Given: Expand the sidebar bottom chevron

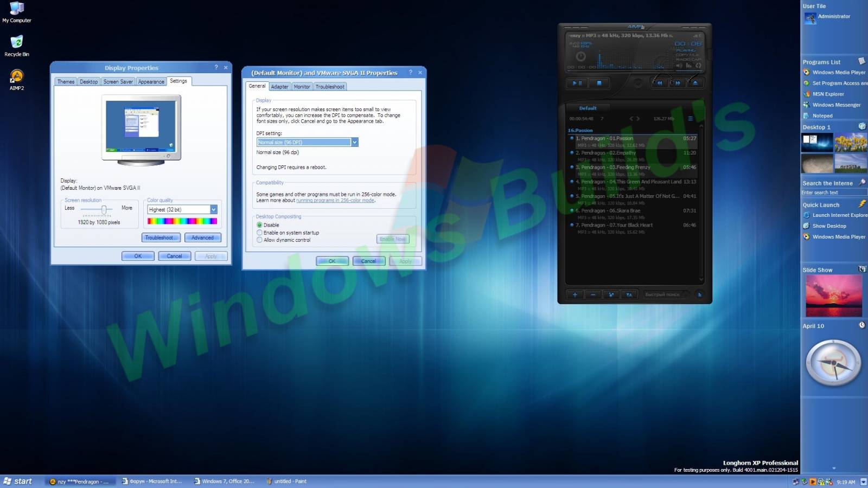Looking at the screenshot, I should [834, 468].
